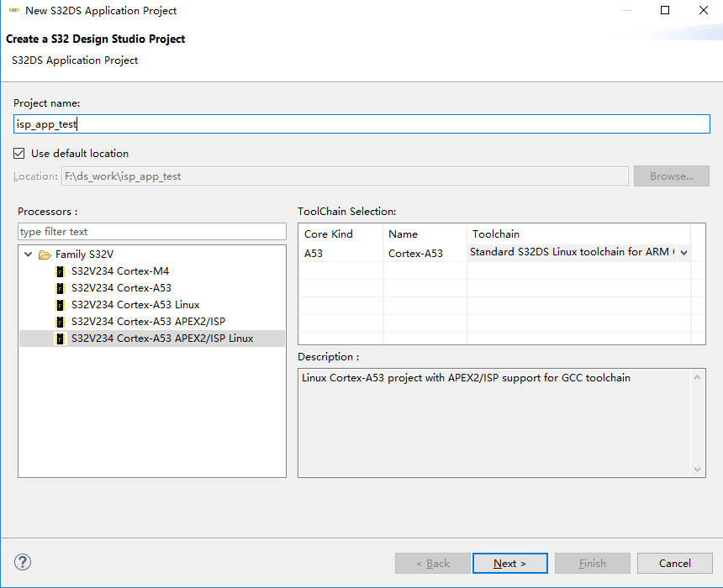Image resolution: width=723 pixels, height=588 pixels.
Task: Select S32V234 Cortex-M4 processor entry
Action: click(x=120, y=271)
